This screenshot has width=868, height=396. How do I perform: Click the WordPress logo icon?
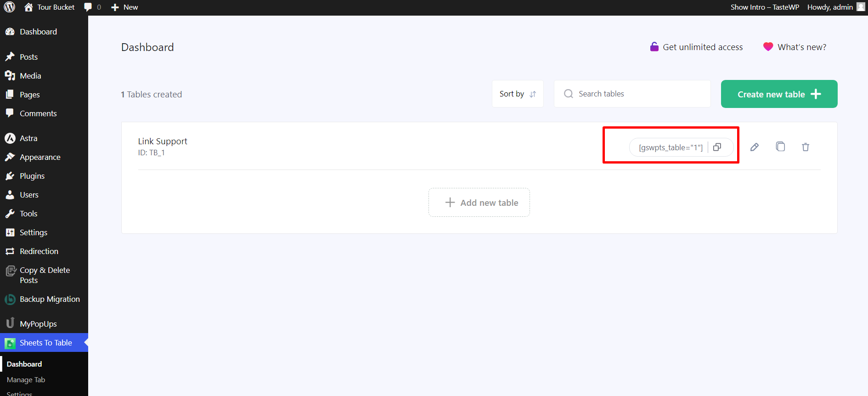click(10, 7)
